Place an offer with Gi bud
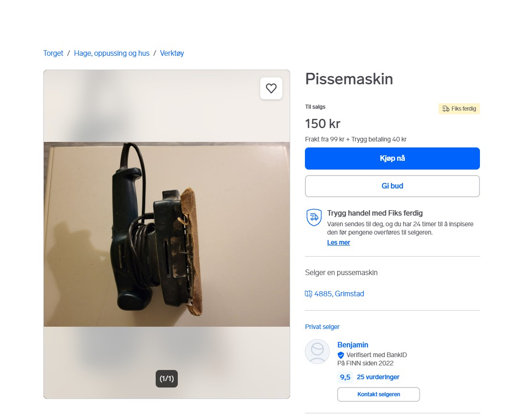Screen dimensions: 532x417 pyautogui.click(x=392, y=186)
